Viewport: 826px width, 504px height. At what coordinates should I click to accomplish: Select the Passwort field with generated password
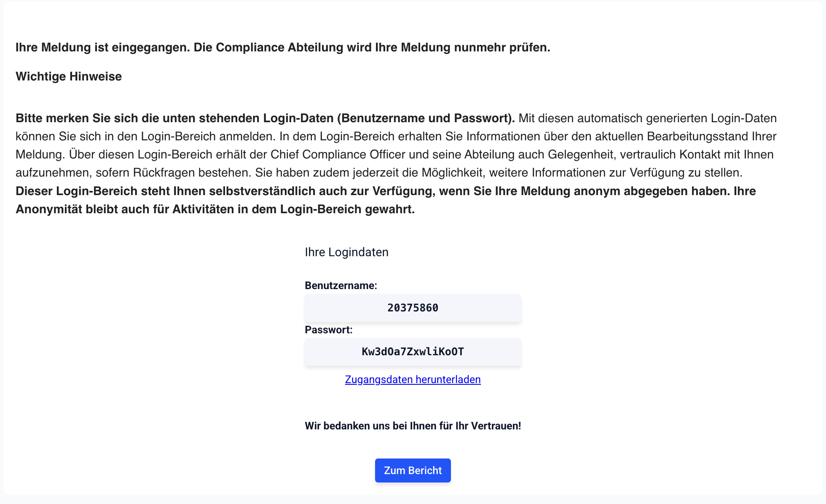click(413, 352)
